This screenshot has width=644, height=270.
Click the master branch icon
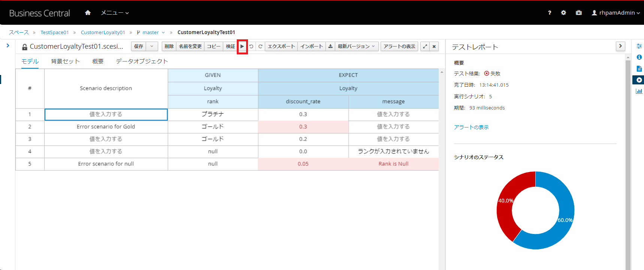tap(138, 33)
